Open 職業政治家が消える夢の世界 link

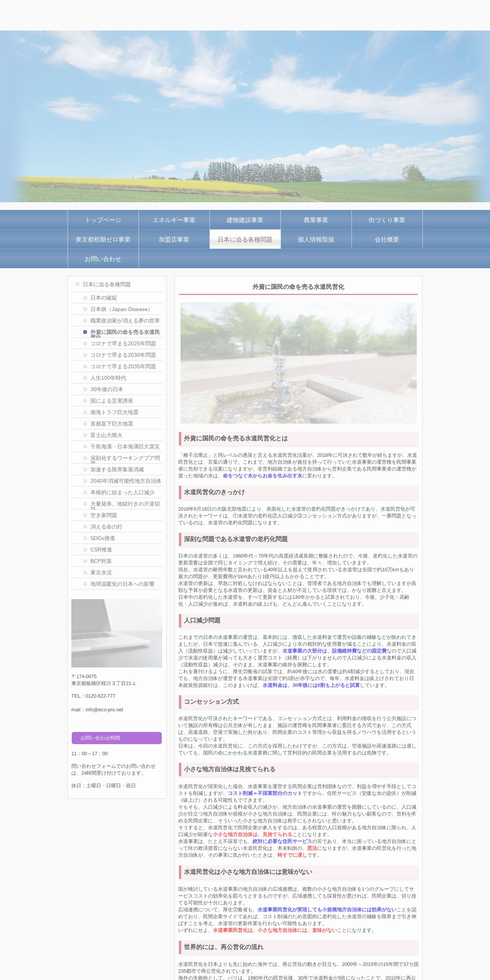[x=117, y=321]
